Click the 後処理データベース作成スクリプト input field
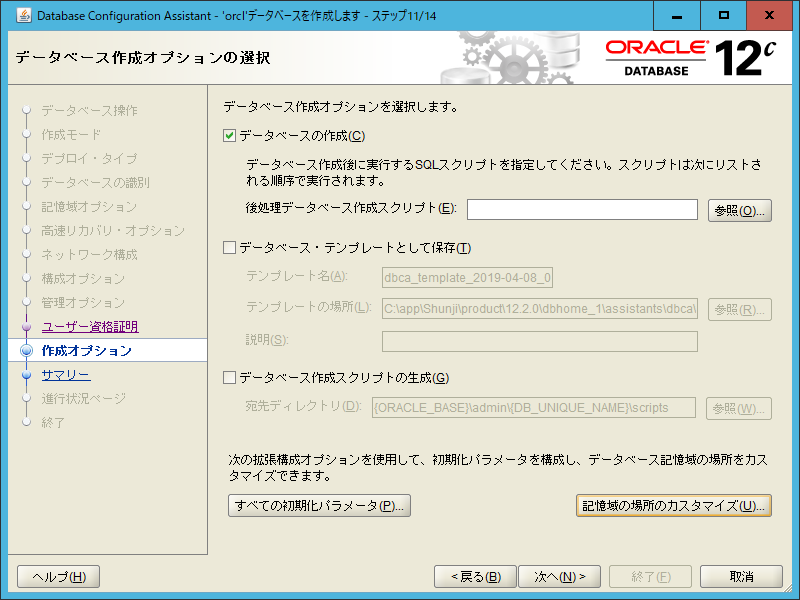 coord(582,210)
